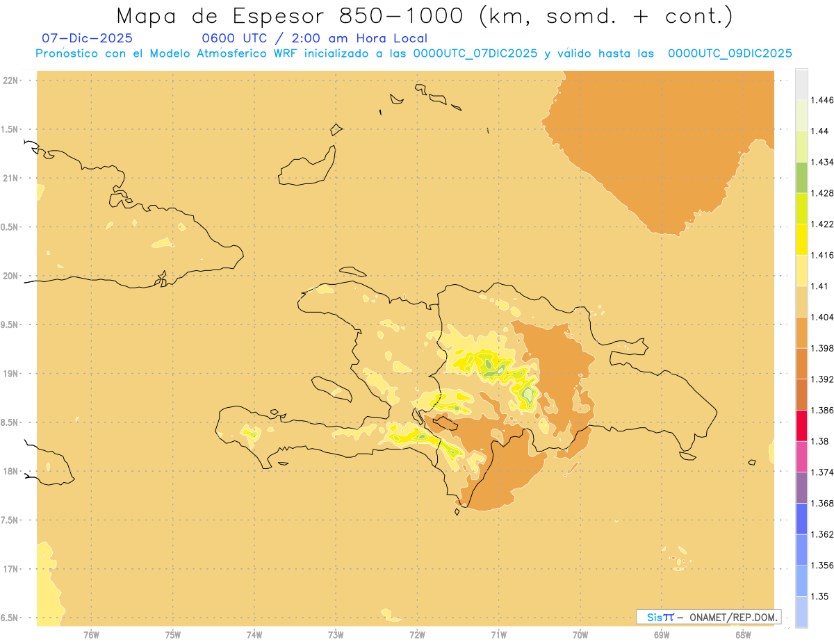Click the dark blue swatch between 1.362 and 1.368
Image resolution: width=834 pixels, height=644 pixels.
pos(801,518)
